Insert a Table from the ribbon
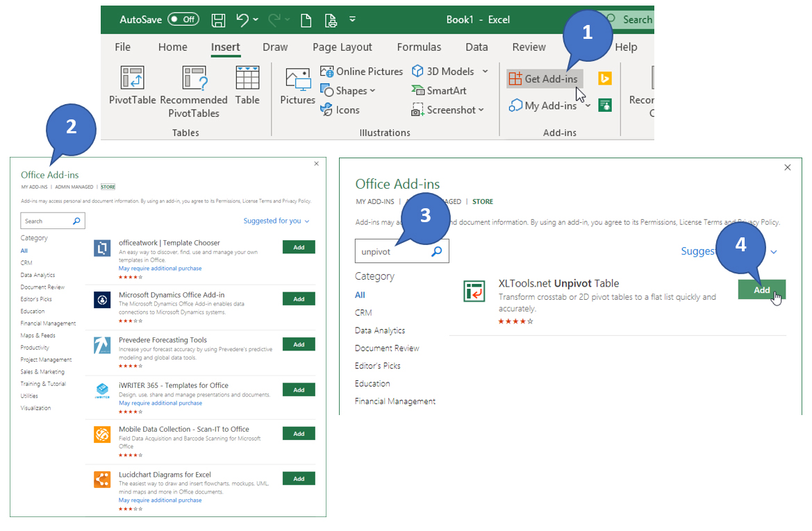The height and width of the screenshot is (531, 812). [247, 85]
